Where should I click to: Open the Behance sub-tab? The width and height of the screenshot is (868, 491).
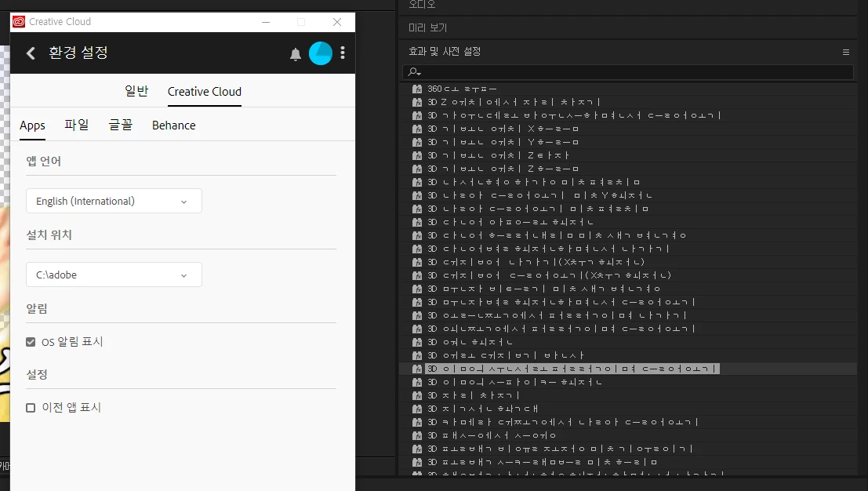point(174,125)
